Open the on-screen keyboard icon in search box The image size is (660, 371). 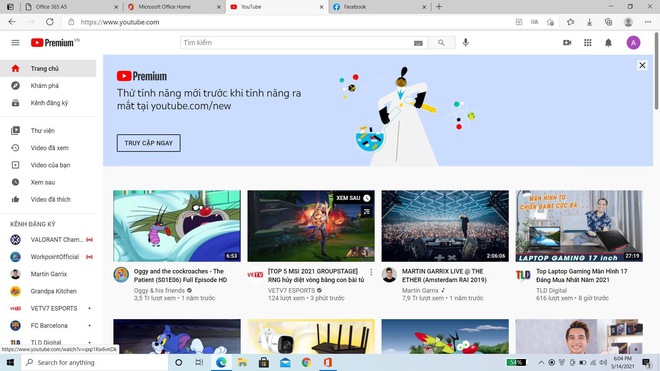click(418, 43)
